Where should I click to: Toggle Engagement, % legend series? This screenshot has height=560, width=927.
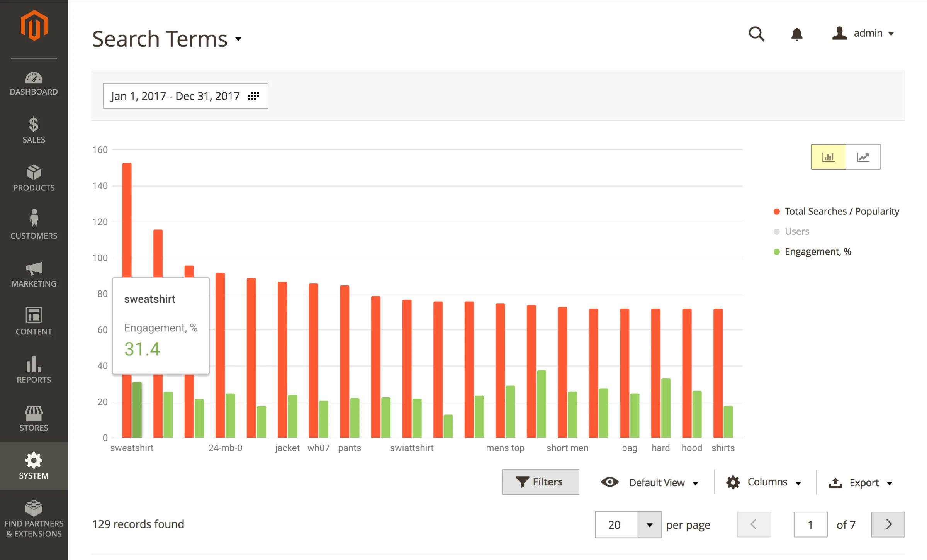pyautogui.click(x=817, y=252)
